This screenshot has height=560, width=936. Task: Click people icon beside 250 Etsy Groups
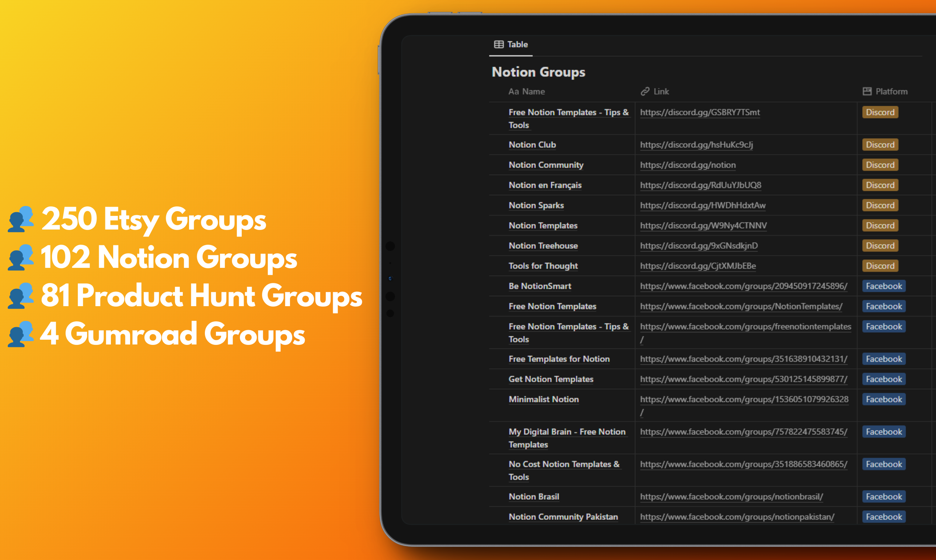pyautogui.click(x=21, y=219)
